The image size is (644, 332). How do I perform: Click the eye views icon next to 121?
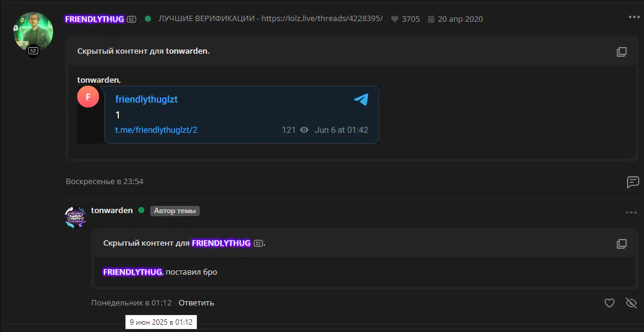pos(304,130)
